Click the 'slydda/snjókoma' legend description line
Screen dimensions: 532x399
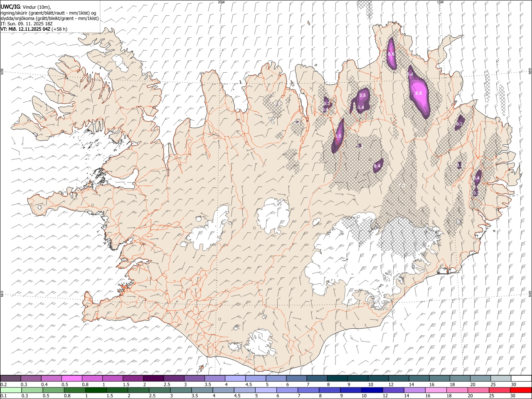point(49,18)
